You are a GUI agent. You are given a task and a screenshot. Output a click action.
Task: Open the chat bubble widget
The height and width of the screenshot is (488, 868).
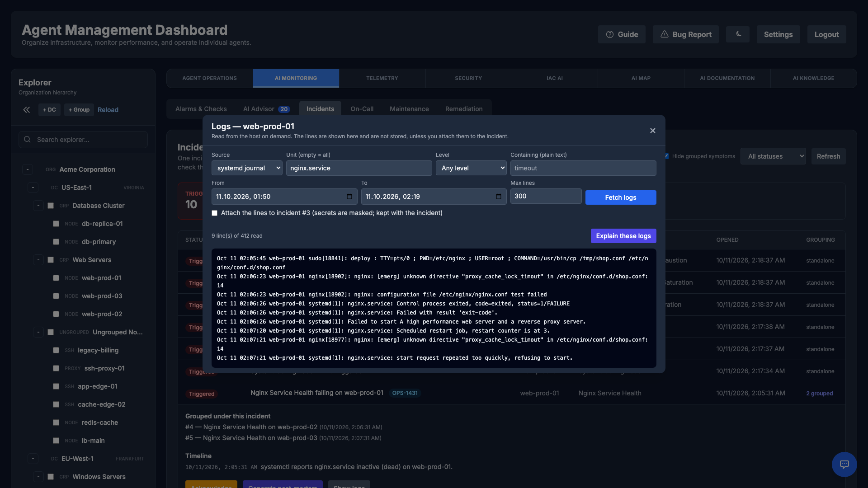click(x=844, y=464)
